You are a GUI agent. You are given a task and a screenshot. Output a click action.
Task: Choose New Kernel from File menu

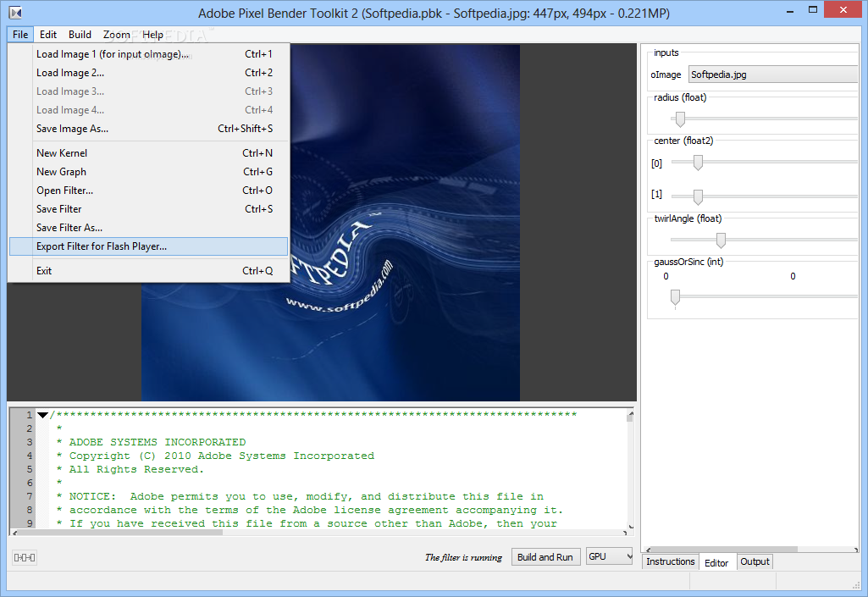[x=148, y=153]
